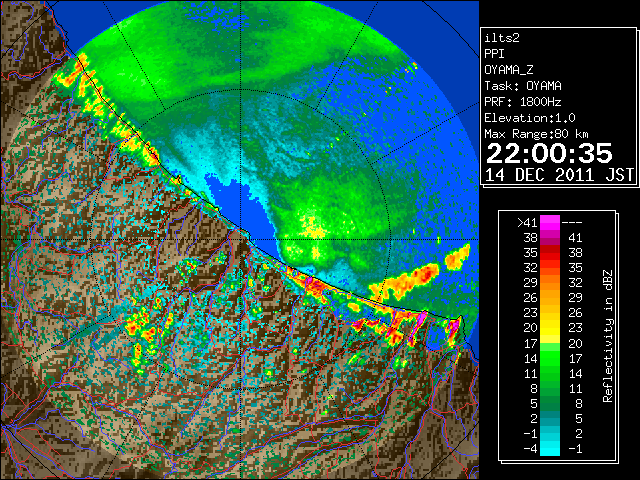
Task: Click the yellow '20' legend color band
Action: pos(550,328)
